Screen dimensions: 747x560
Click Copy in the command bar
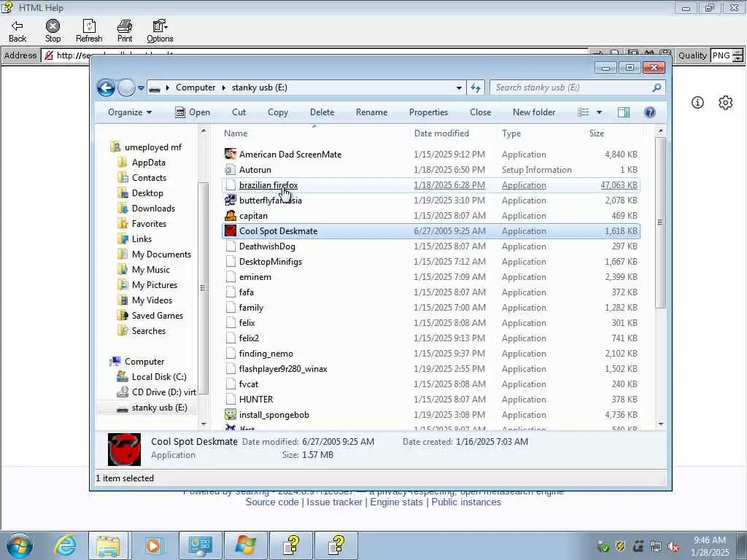tap(278, 112)
